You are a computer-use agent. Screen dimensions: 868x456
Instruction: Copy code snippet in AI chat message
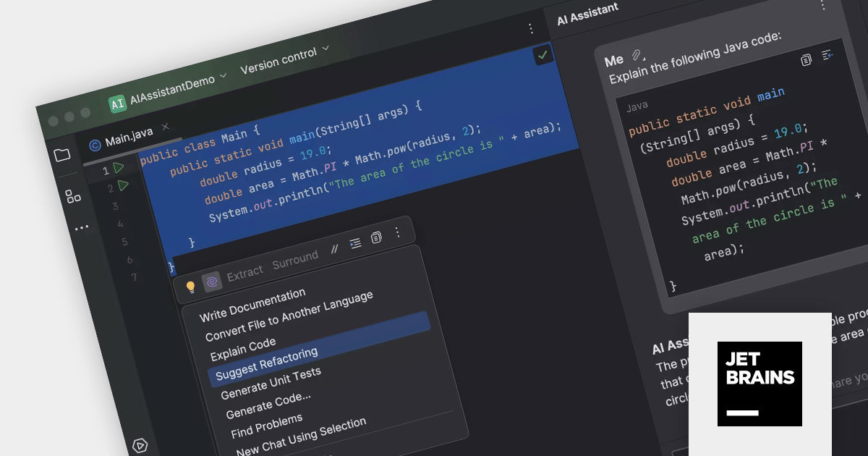(807, 59)
